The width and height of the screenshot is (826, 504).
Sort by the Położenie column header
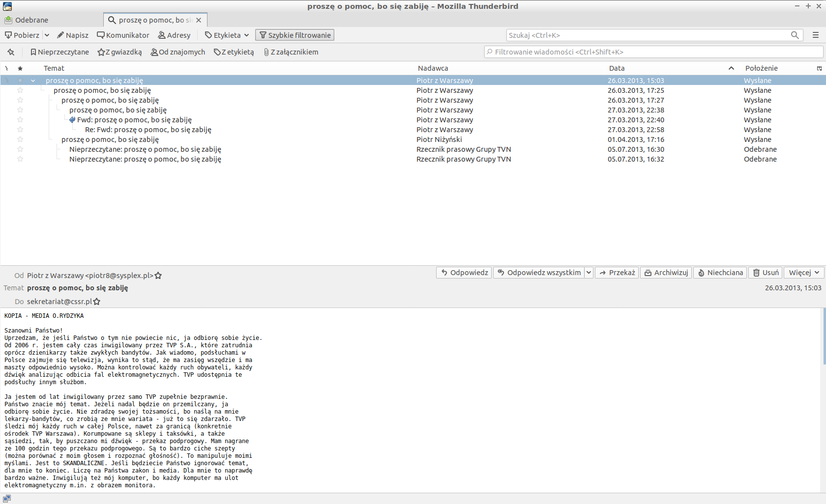click(761, 68)
